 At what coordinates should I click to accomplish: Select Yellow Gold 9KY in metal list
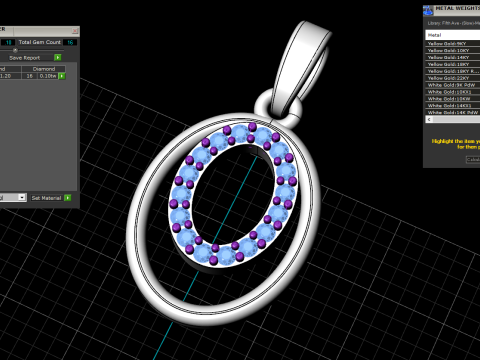coord(453,44)
